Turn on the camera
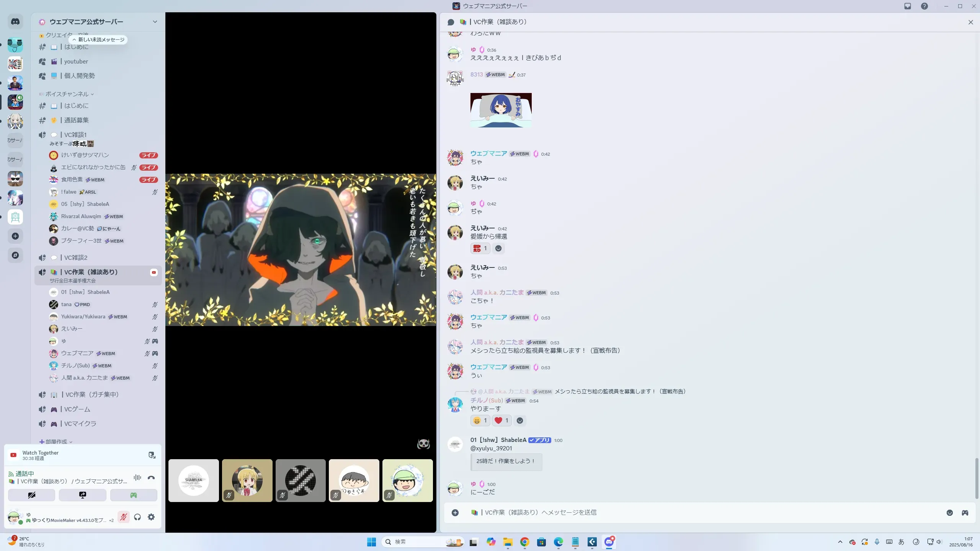The width and height of the screenshot is (980, 551). pyautogui.click(x=31, y=495)
